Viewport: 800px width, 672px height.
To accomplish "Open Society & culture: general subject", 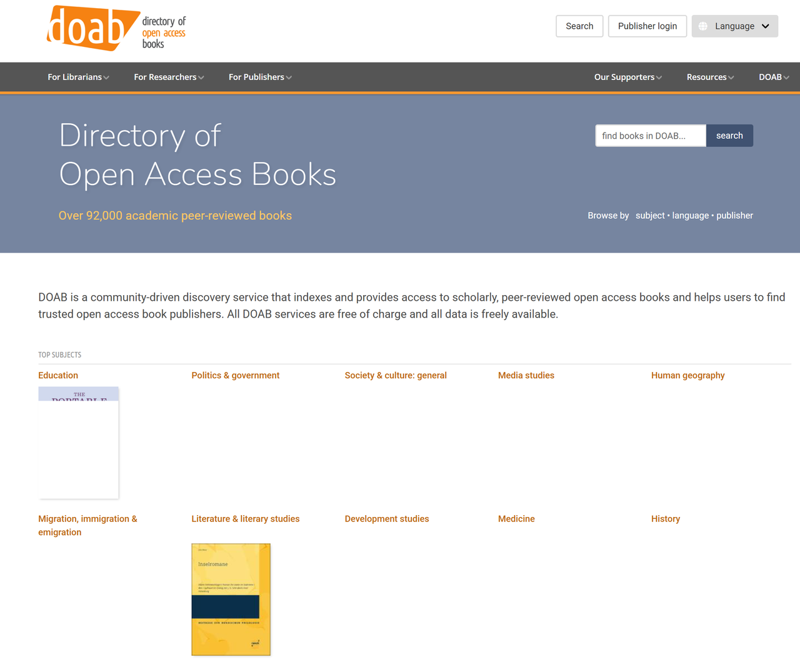I will click(396, 376).
